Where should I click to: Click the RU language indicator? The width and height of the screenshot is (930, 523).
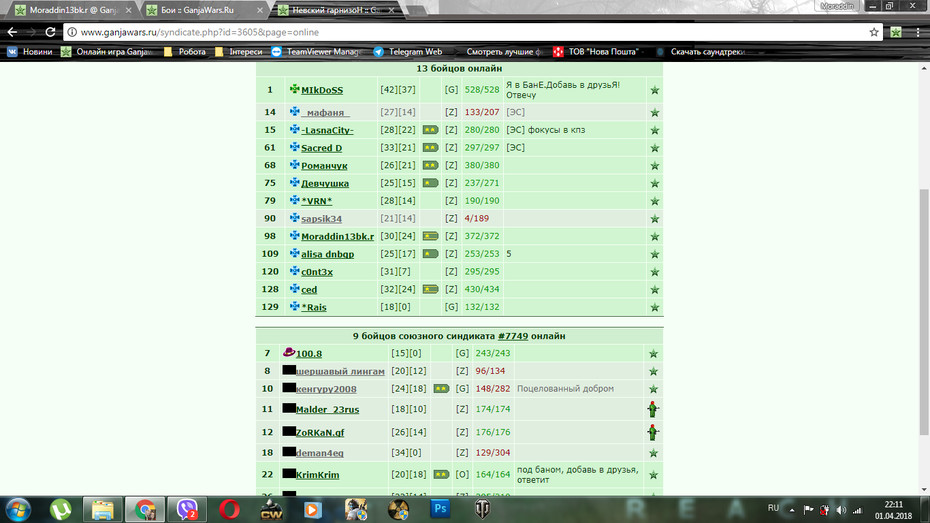773,508
